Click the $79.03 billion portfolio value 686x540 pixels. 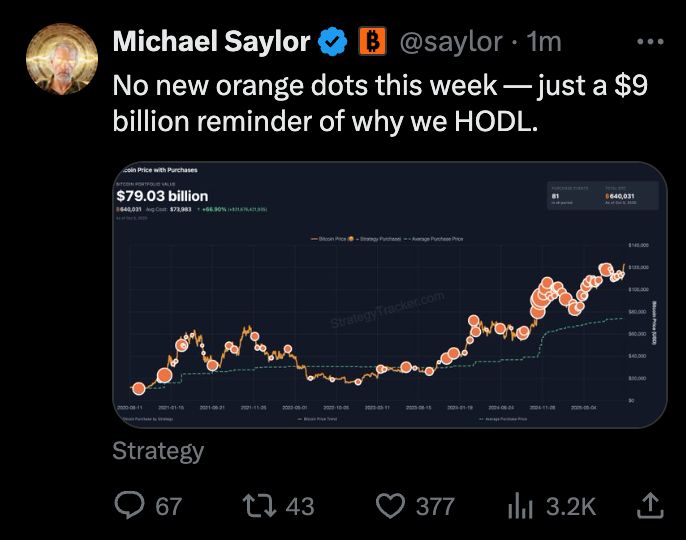pyautogui.click(x=162, y=195)
